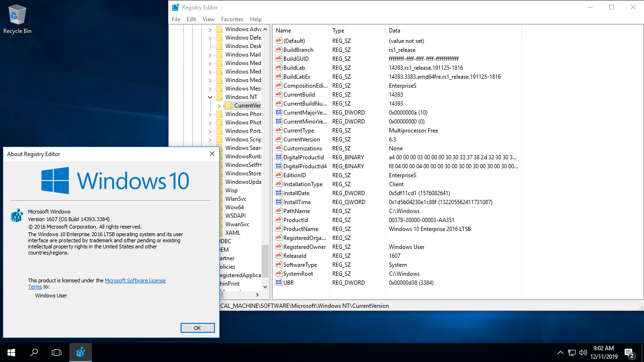Viewport: 644px width, 362px height.
Task: Select the ReleaseId value name
Action: [x=295, y=256]
